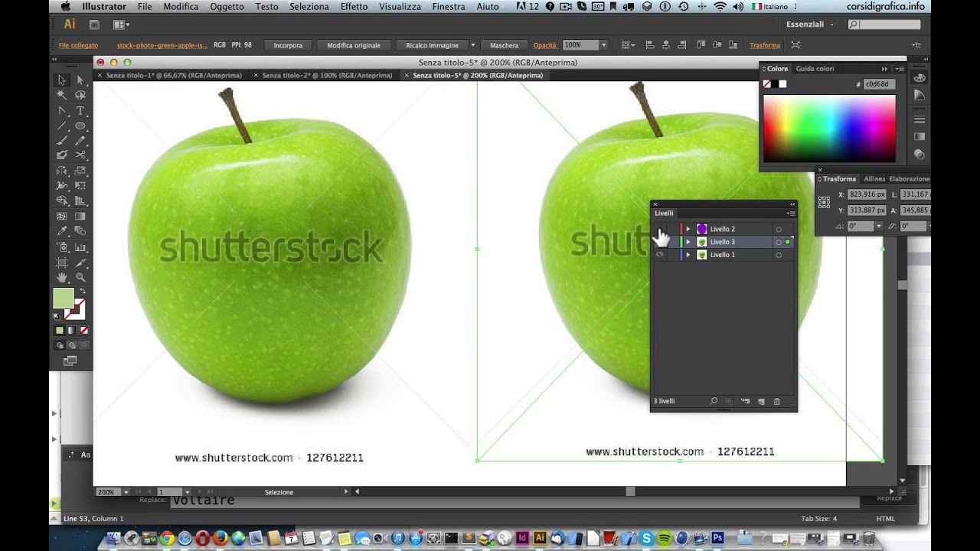Open the rotation angle dropdown in Trasforma

pyautogui.click(x=879, y=227)
